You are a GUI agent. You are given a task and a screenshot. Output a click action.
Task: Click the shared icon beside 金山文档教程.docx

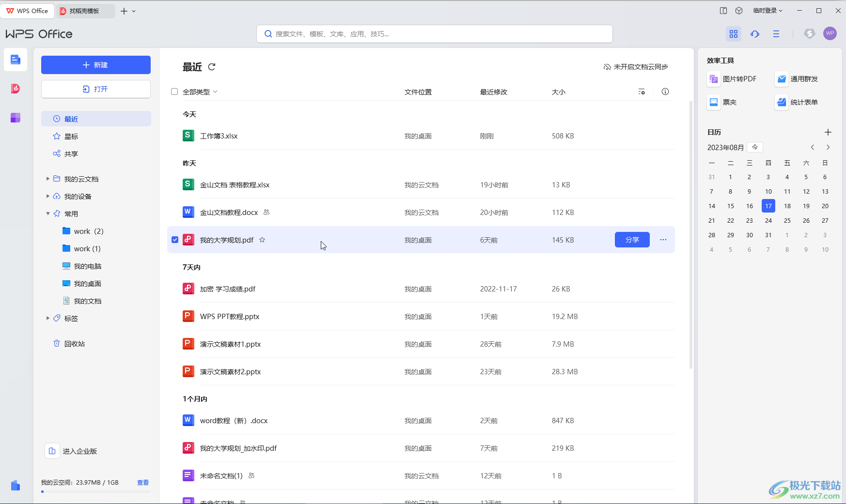(x=266, y=212)
